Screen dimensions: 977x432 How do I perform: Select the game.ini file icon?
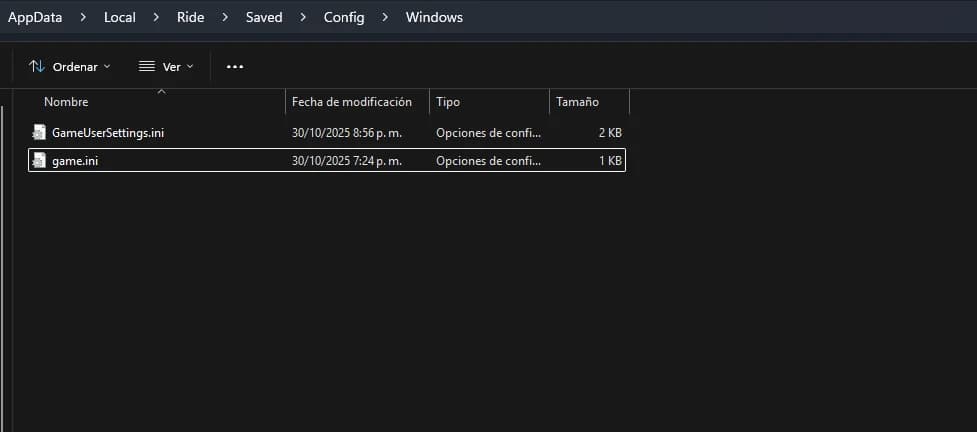pyautogui.click(x=39, y=161)
